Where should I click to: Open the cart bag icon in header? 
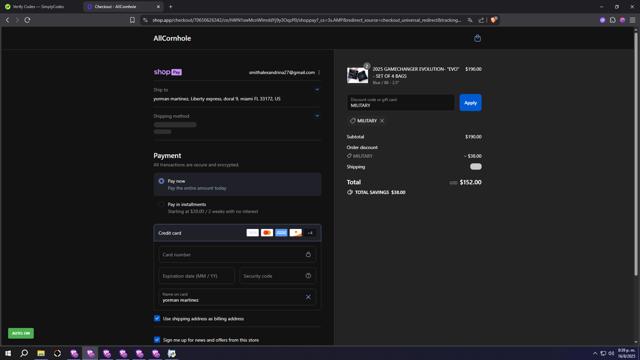(x=477, y=38)
